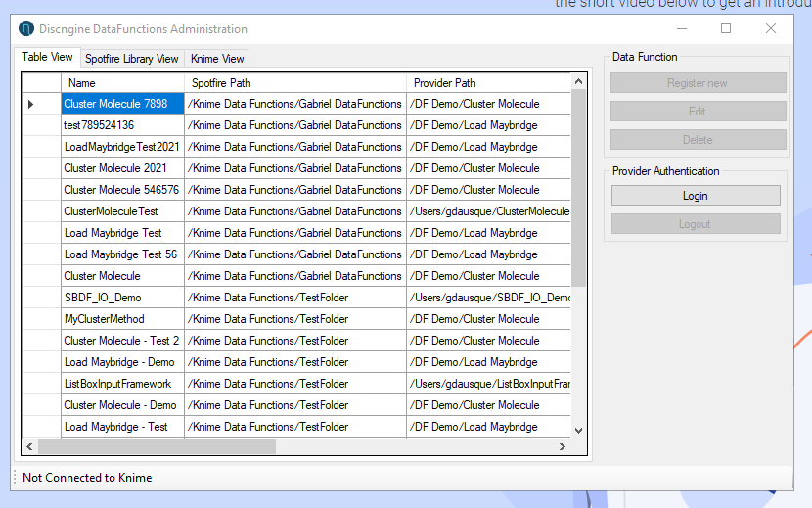Click the vertical scrollbar thumb

[579, 188]
